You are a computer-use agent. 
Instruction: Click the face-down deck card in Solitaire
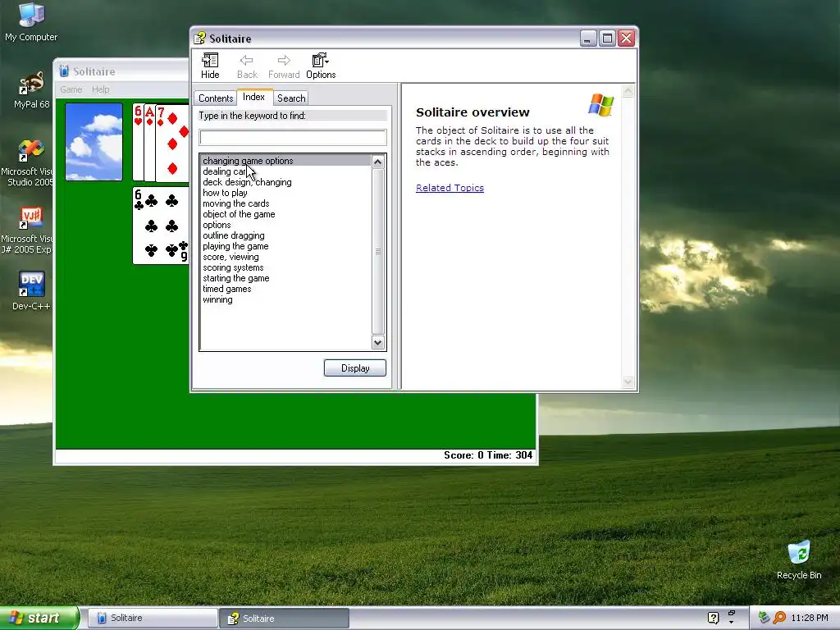point(94,142)
